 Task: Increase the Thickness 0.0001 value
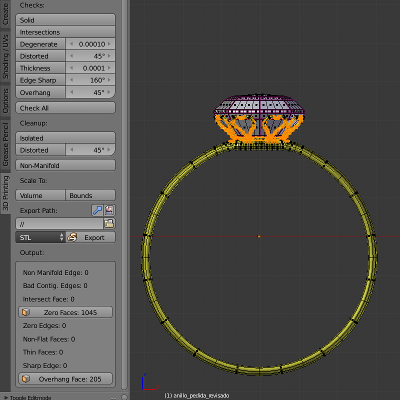pyautogui.click(x=109, y=68)
